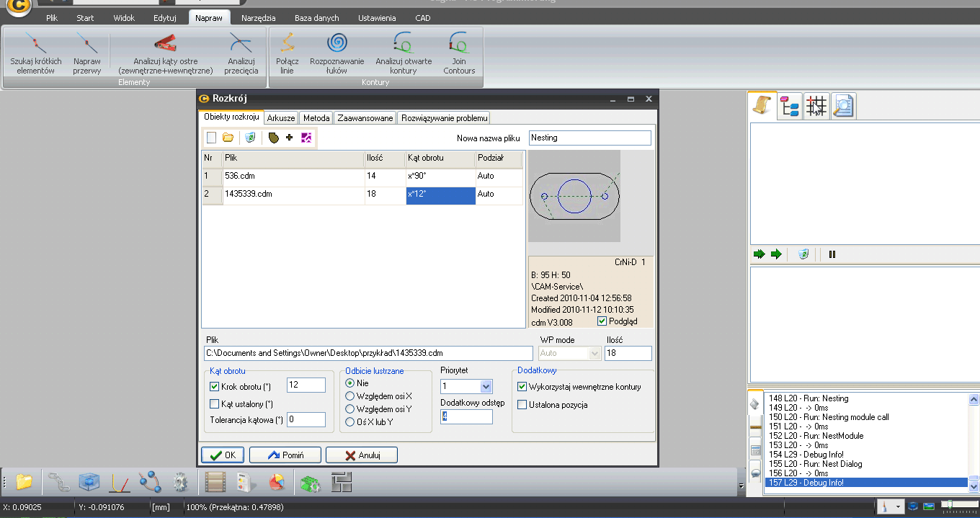Click the blue 3D box icon
980x518 pixels.
coord(88,481)
